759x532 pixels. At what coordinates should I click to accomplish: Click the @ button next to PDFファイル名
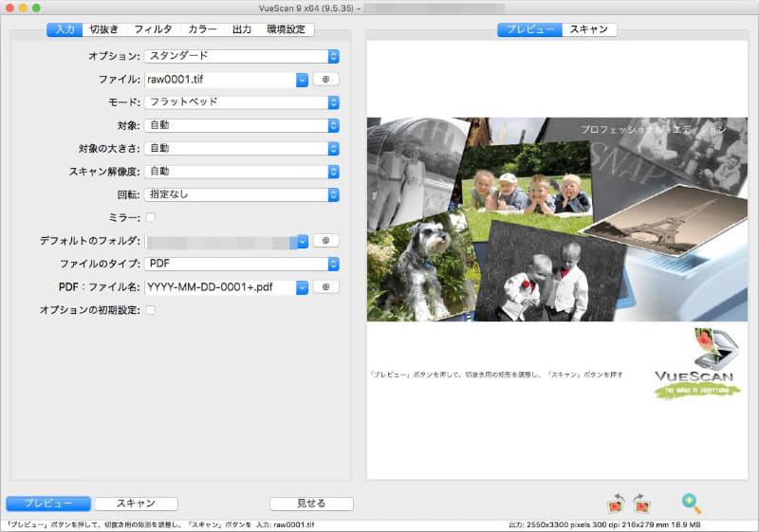[x=325, y=286]
